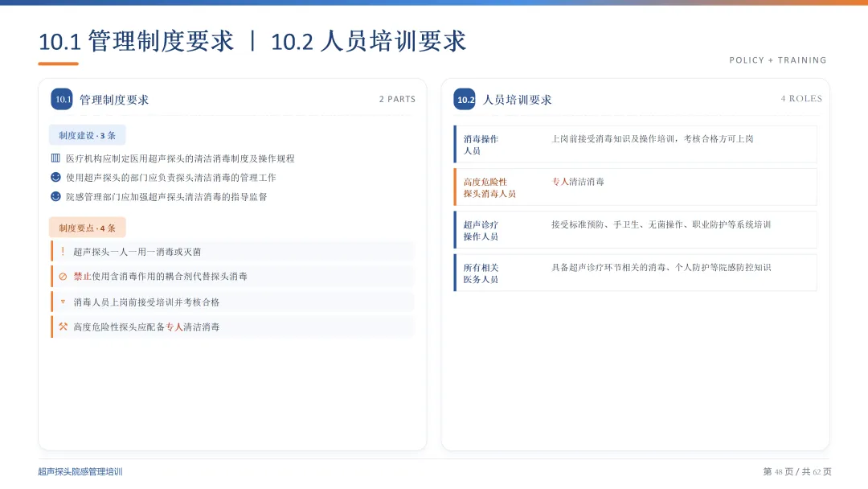
Task: Click row 高度危险性探头应配备专人清洁消毒
Action: tap(232, 327)
